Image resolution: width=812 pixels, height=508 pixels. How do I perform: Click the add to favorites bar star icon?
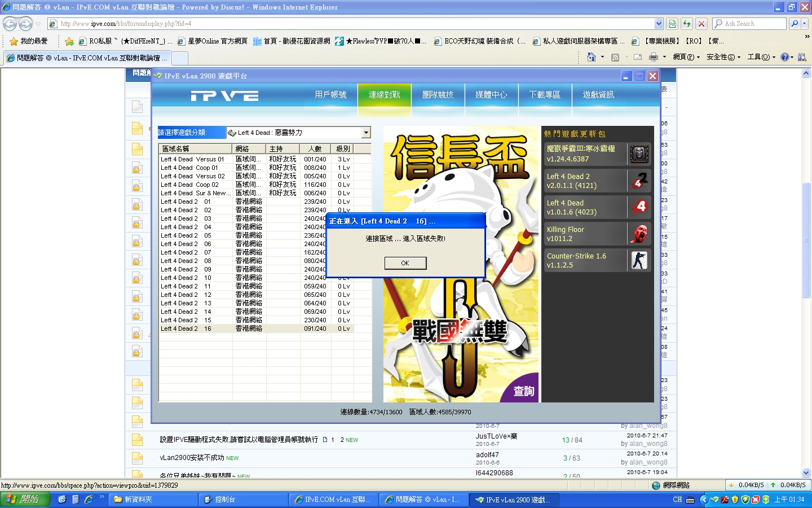pyautogui.click(x=69, y=41)
